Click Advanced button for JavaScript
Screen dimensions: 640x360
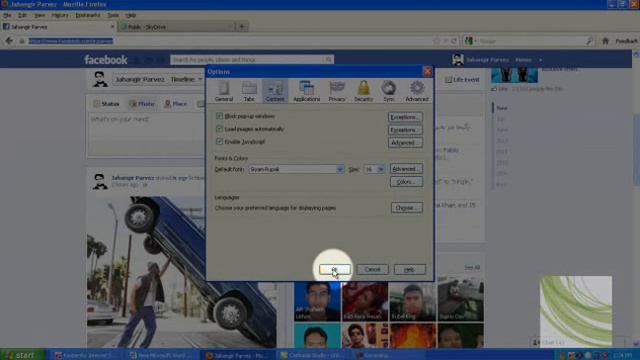pyautogui.click(x=405, y=143)
